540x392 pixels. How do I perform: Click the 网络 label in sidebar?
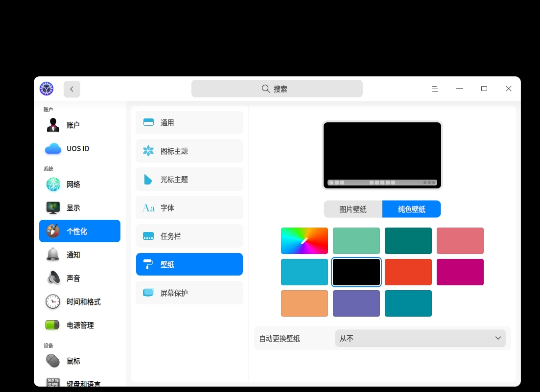pos(73,184)
